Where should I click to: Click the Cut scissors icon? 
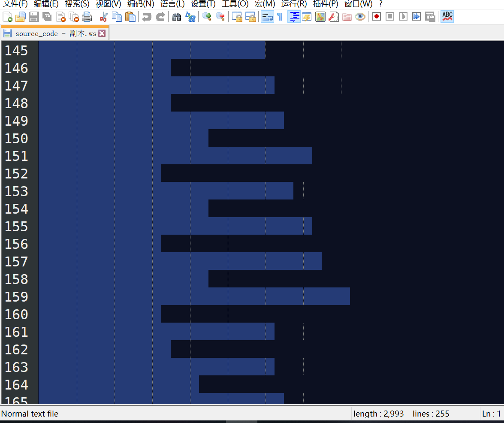tap(103, 17)
